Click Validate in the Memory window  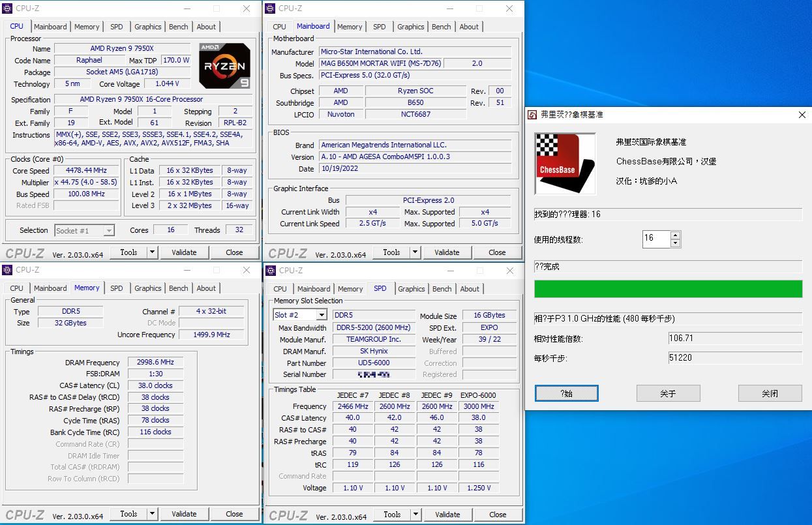pyautogui.click(x=184, y=514)
